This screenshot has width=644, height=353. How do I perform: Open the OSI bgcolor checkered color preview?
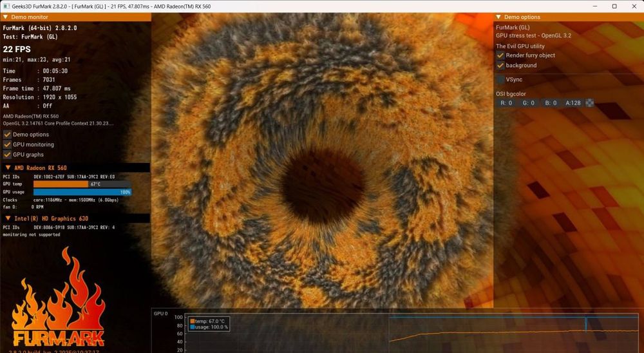click(x=589, y=103)
